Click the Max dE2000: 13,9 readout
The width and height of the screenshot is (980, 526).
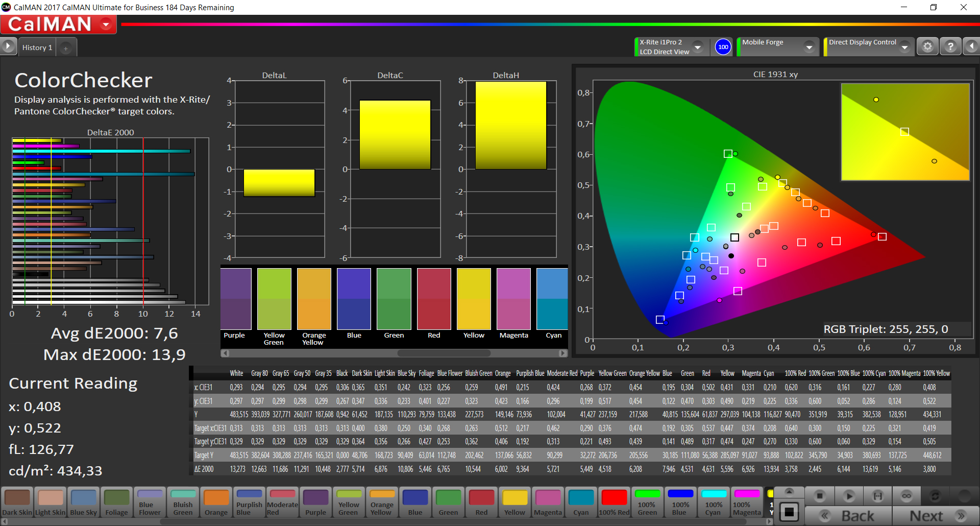click(x=114, y=354)
